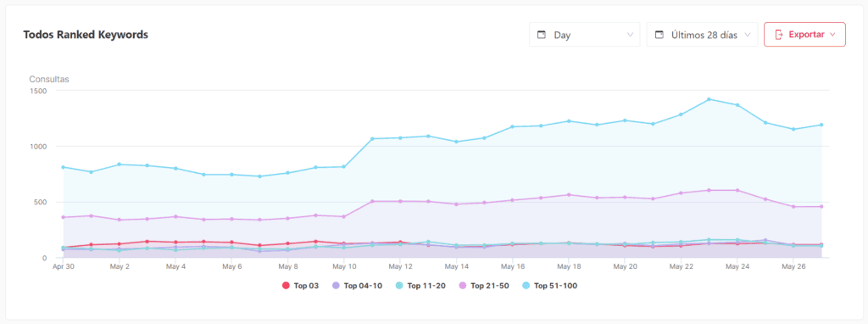This screenshot has height=324, width=868.
Task: Click the export icon in the Exportar button
Action: (779, 34)
